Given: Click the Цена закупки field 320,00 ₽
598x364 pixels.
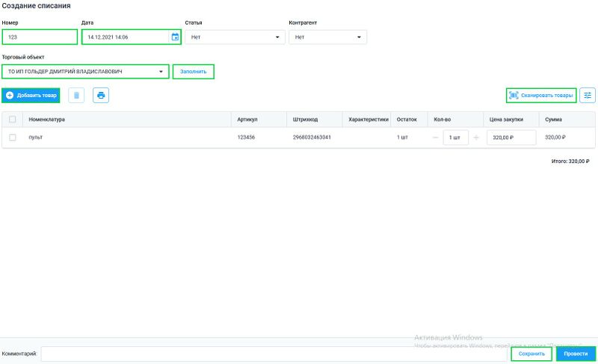Looking at the screenshot, I should 511,138.
